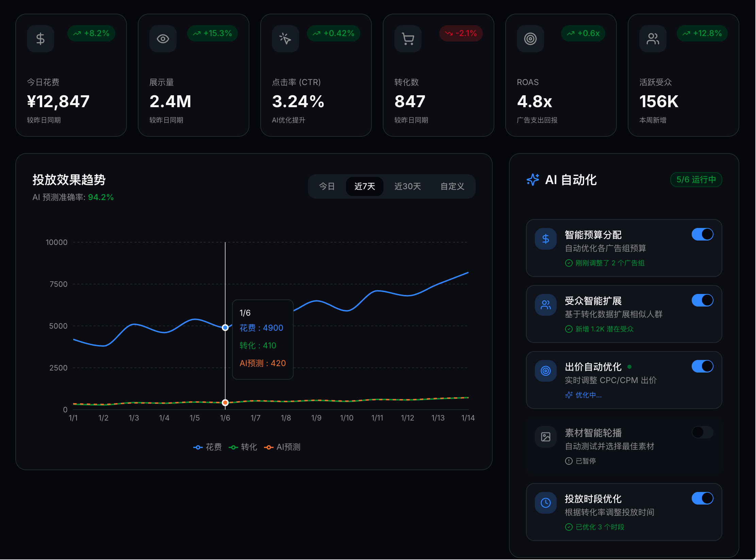756x560 pixels.
Task: Click the 1/6 blue data point on chart
Action: coord(225,328)
